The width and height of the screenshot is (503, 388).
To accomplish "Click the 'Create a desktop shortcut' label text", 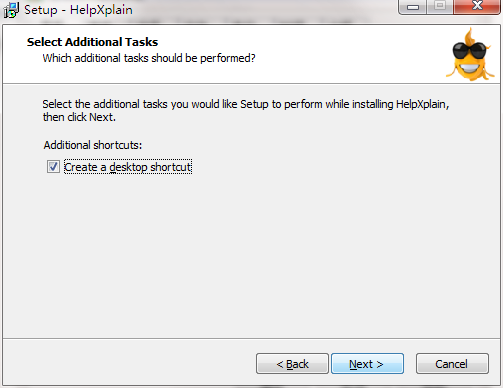I will point(128,167).
